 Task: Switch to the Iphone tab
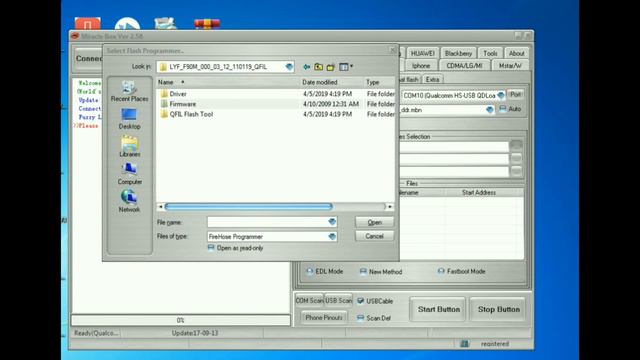pyautogui.click(x=421, y=66)
